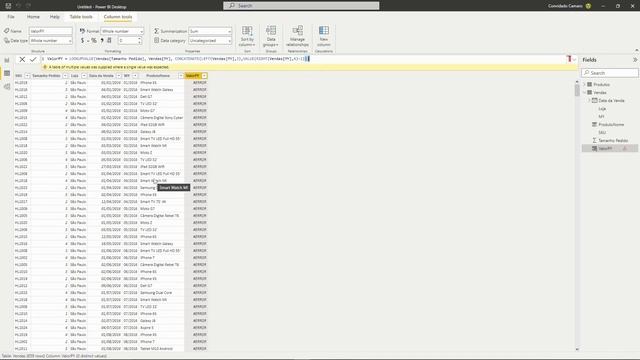Image resolution: width=640 pixels, height=360 pixels.
Task: Switch to Data view in left sidebar
Action: tap(7, 73)
